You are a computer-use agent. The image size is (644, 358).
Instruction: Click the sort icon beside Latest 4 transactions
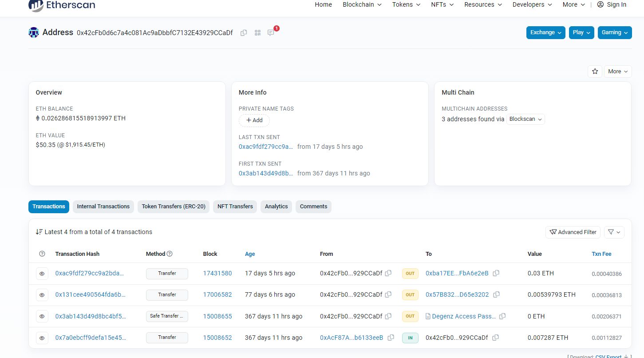[x=39, y=232]
